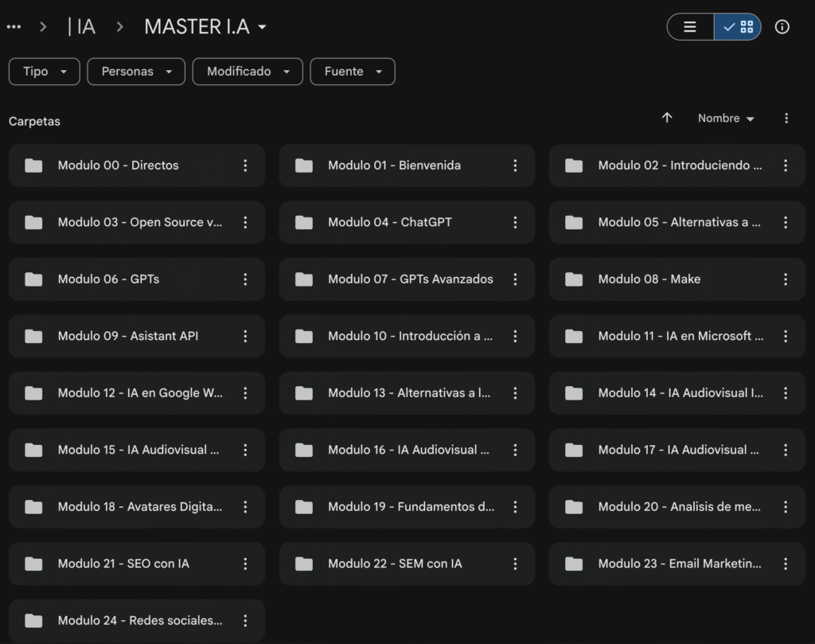
Task: Expand the Personas filter dropdown
Action: (x=136, y=72)
